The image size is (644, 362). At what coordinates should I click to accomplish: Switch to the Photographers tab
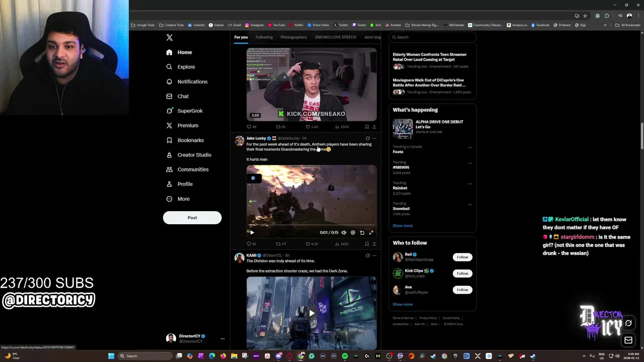[294, 37]
